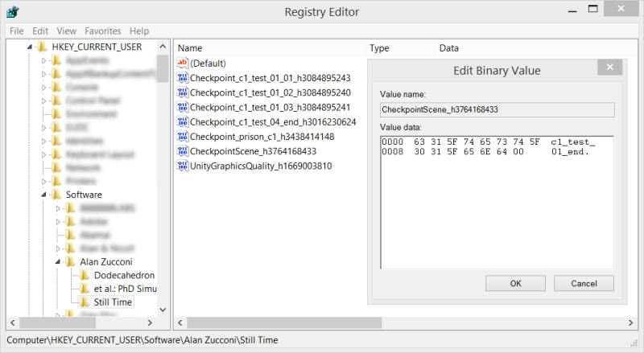644x353 pixels.
Task: Click the Dodecahedron folder icon in tree
Action: click(86, 275)
